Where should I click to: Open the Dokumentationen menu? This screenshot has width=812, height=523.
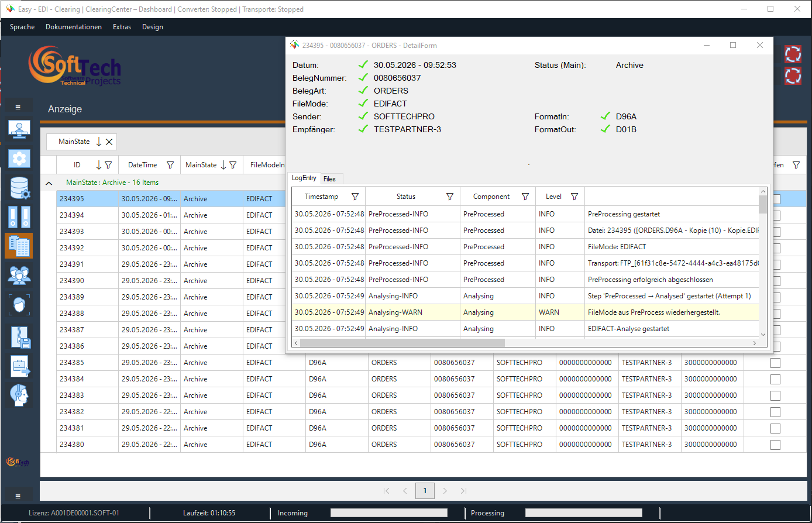pos(74,27)
